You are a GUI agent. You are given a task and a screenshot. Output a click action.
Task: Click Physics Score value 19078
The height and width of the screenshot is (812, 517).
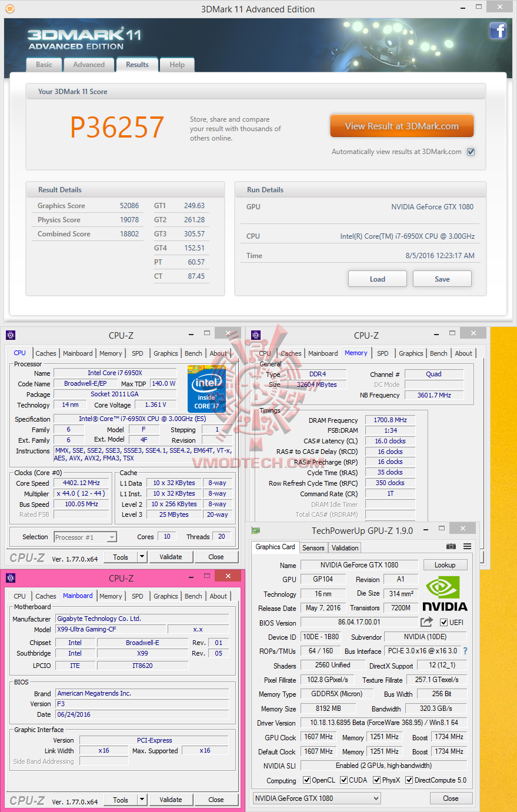pos(129,220)
